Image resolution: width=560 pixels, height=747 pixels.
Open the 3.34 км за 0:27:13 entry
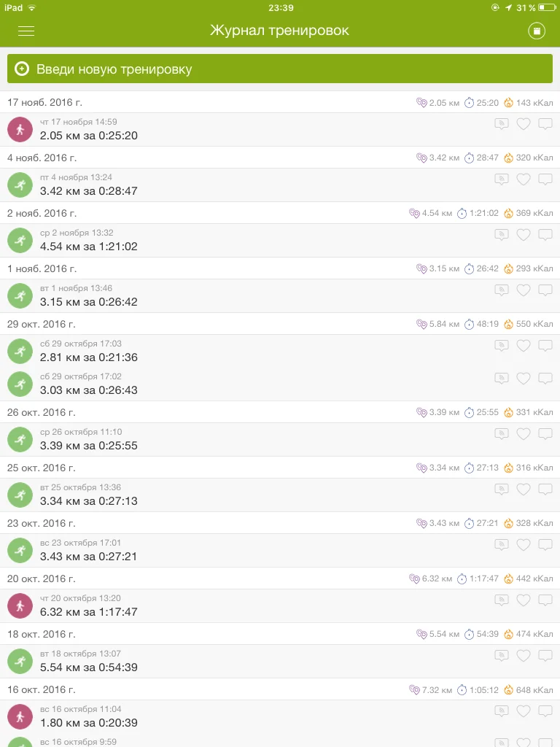click(x=88, y=501)
